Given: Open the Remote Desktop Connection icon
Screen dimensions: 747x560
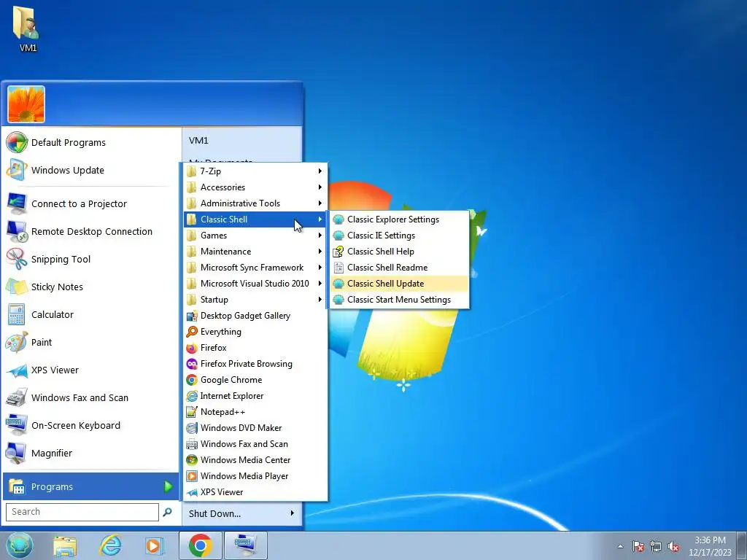Looking at the screenshot, I should pos(17,231).
